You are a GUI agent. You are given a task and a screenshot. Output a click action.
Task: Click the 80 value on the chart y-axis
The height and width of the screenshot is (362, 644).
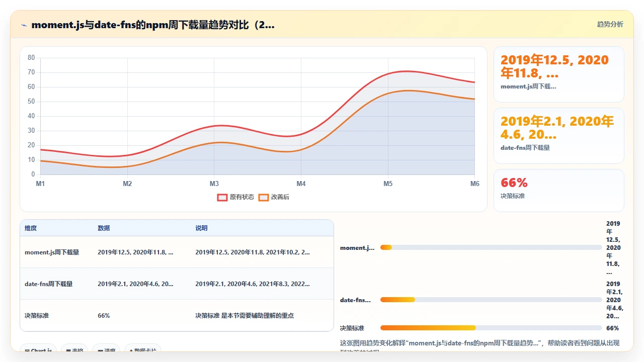[x=31, y=58]
